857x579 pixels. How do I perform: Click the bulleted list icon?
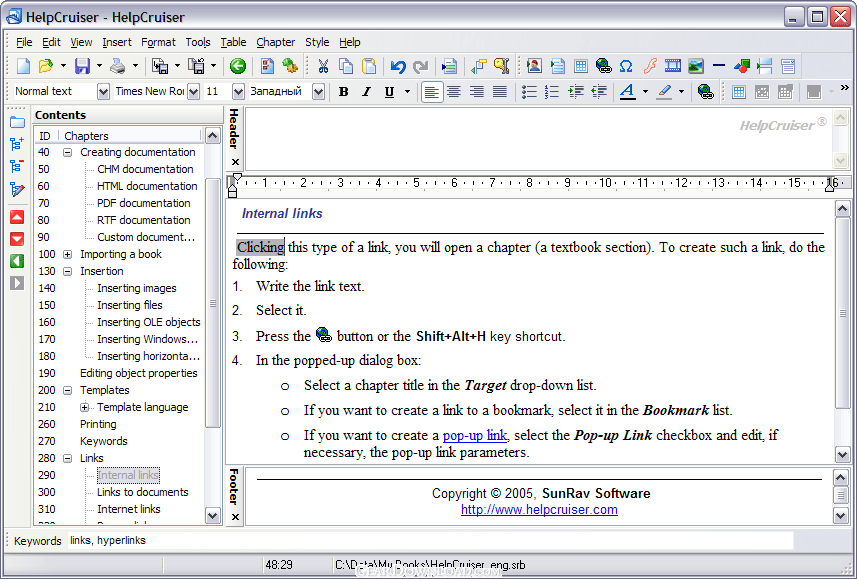point(529,92)
